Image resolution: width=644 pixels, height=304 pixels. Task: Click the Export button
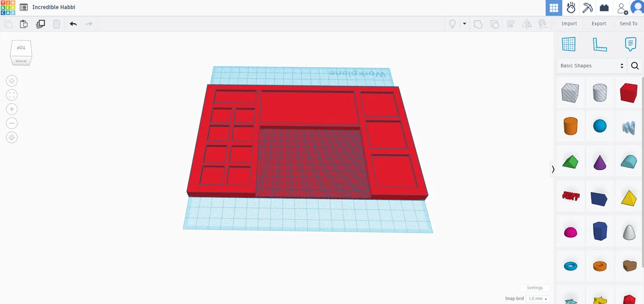point(598,23)
